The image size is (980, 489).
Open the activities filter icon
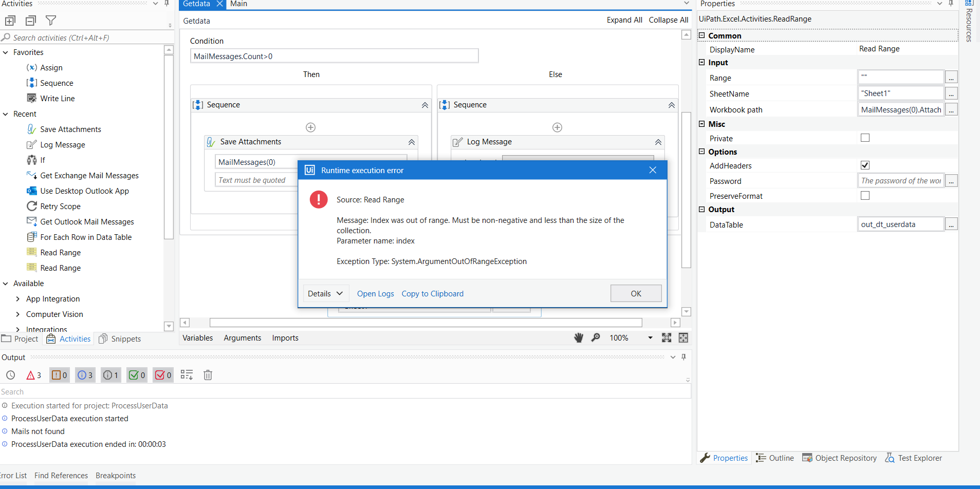(x=51, y=21)
